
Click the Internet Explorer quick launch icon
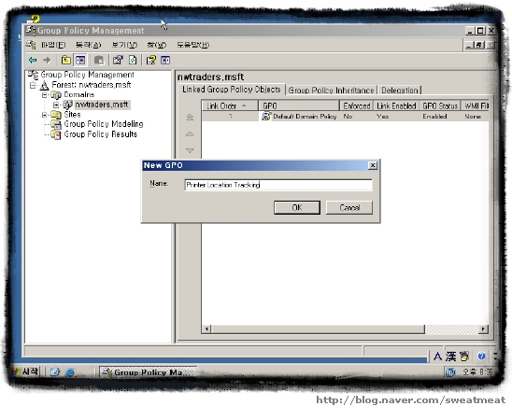69,372
